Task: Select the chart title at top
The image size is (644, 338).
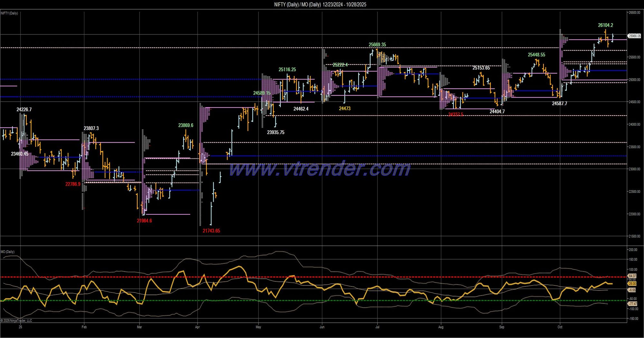Action: coord(320,5)
